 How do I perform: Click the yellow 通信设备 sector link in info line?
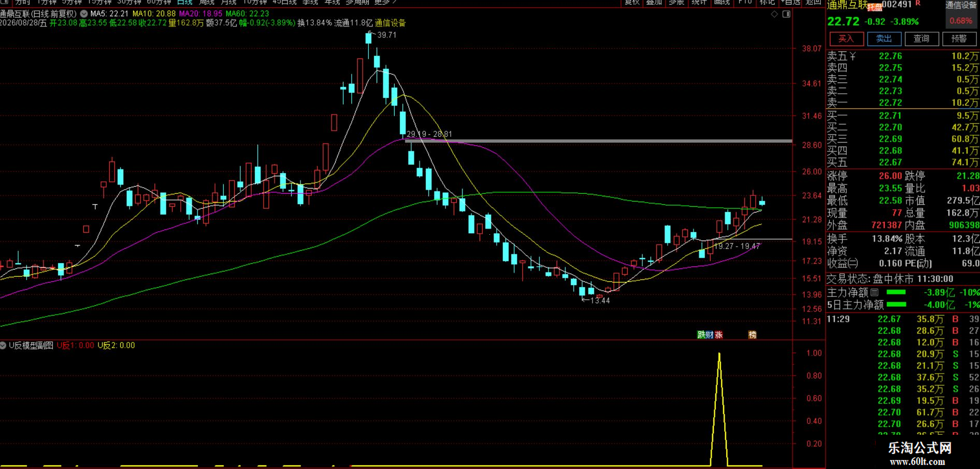click(390, 23)
